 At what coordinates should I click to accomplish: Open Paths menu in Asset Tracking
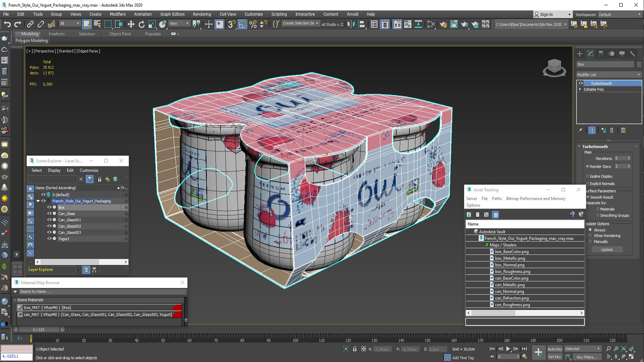coord(497,199)
